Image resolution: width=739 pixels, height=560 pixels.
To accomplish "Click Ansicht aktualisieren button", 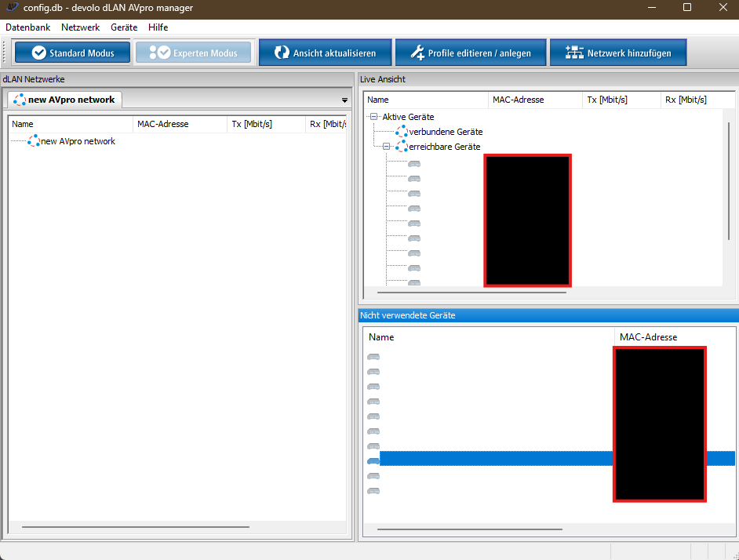I will [x=326, y=53].
